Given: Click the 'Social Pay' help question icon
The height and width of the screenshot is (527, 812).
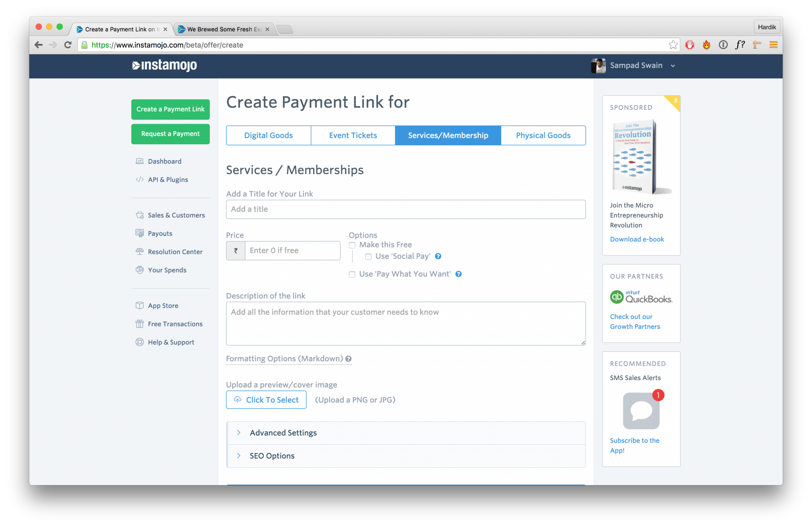Looking at the screenshot, I should [438, 256].
